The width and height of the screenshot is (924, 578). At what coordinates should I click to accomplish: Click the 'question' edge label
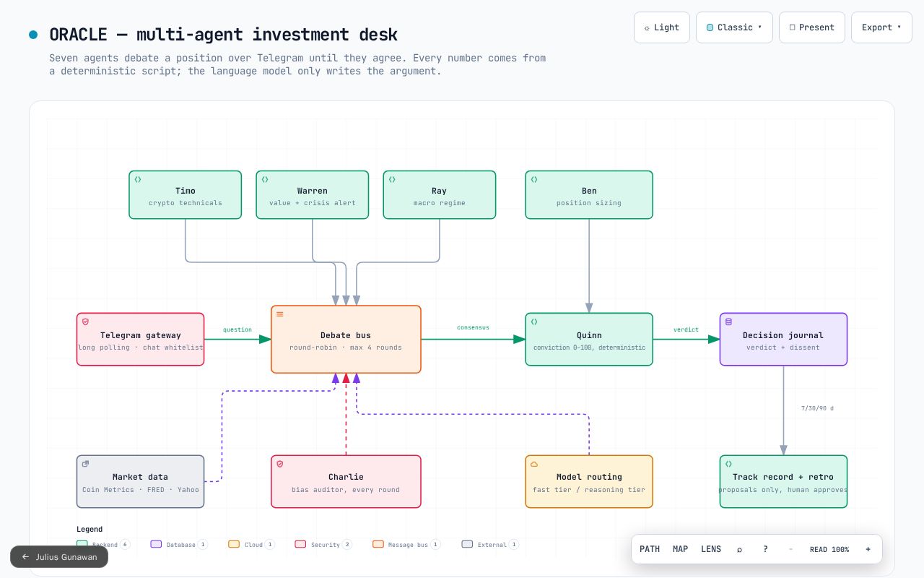237,329
